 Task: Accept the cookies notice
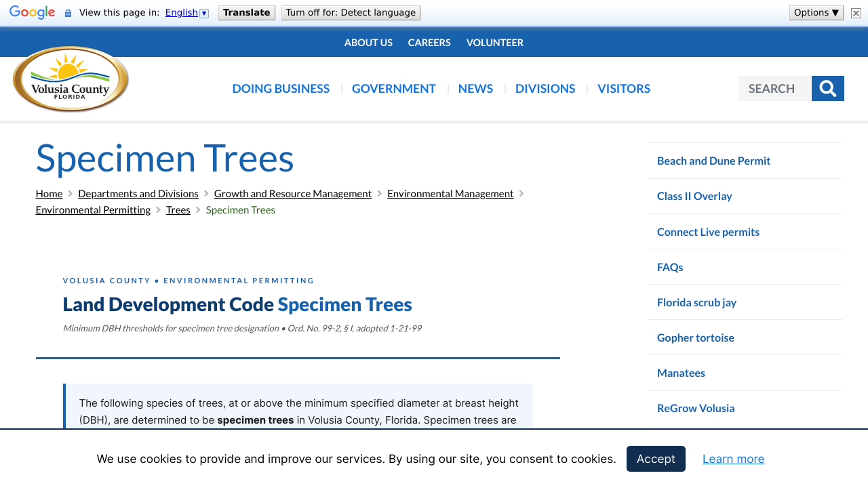tap(656, 459)
